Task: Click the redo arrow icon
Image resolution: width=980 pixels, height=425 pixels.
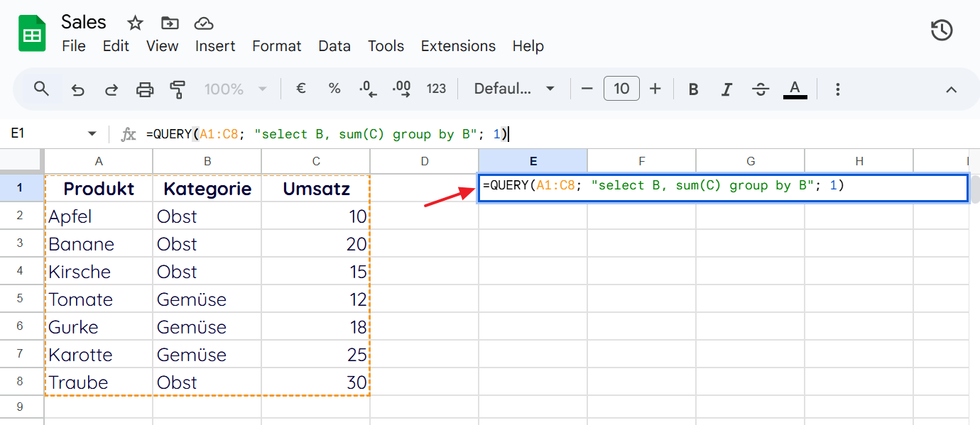Action: click(x=111, y=89)
